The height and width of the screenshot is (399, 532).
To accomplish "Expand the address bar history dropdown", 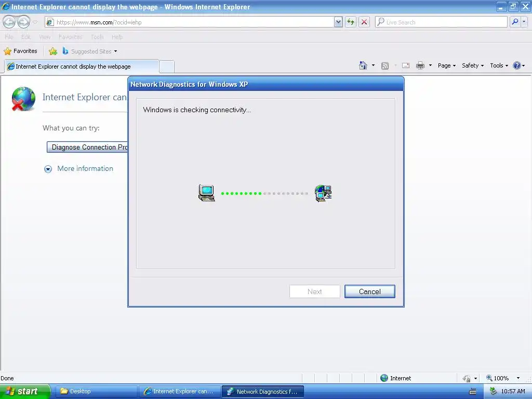I will (x=338, y=22).
